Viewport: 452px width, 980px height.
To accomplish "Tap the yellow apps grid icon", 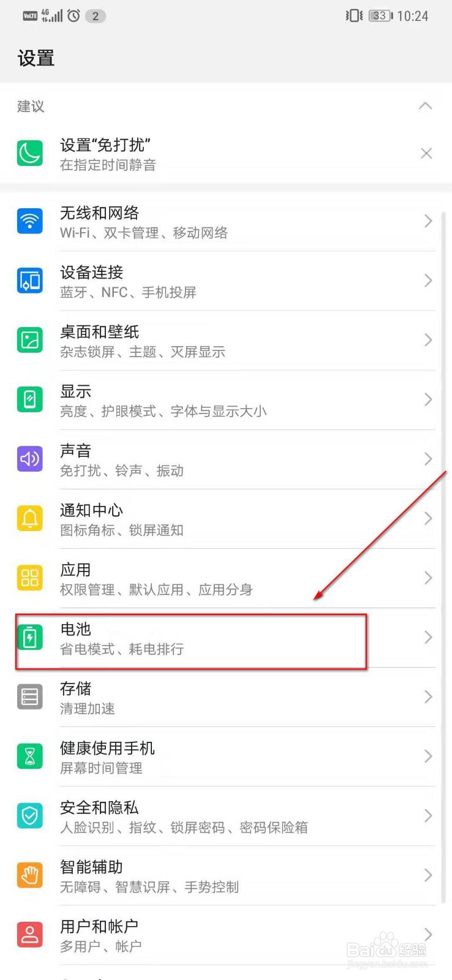I will [x=30, y=578].
